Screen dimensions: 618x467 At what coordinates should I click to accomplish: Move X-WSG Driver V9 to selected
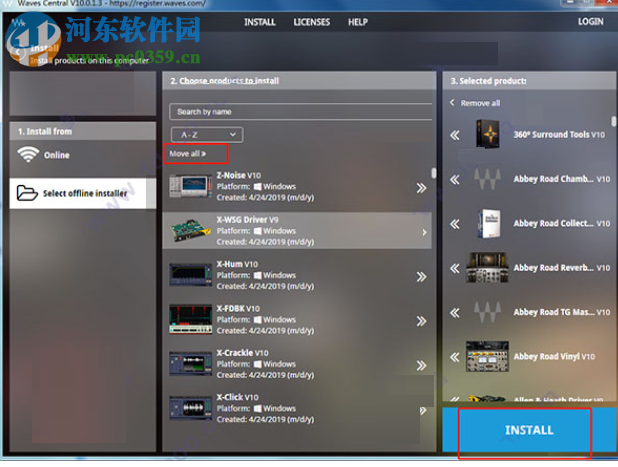(x=424, y=233)
